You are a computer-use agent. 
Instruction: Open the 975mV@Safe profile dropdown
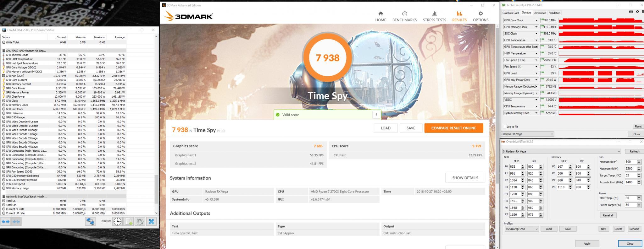521,229
